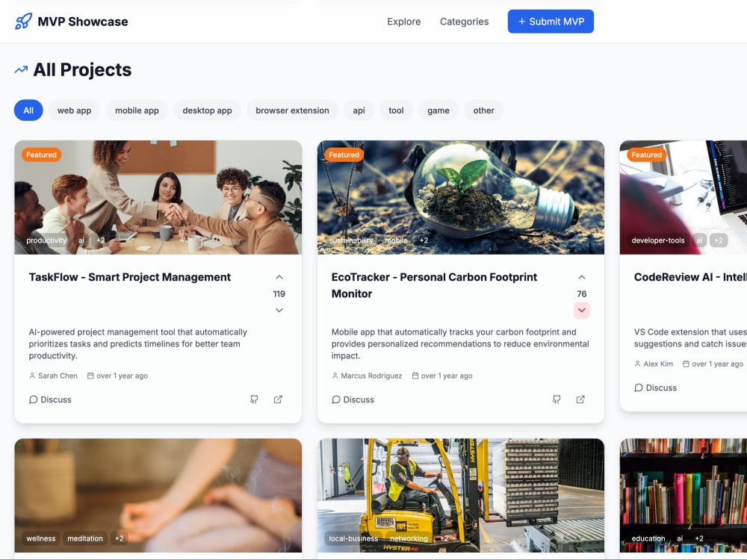The width and height of the screenshot is (747, 560).
Task: Click the MVP Showcase rocket logo
Action: 23,22
